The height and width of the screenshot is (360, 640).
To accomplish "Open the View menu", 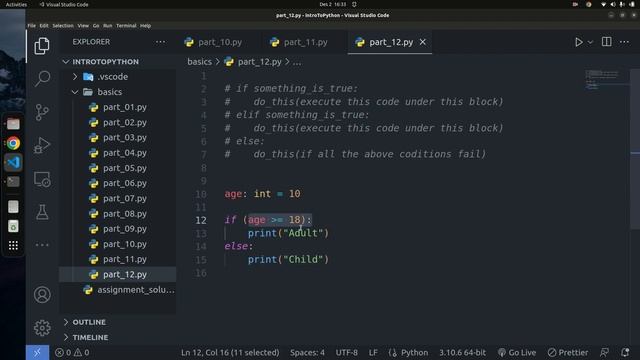I will point(83,25).
